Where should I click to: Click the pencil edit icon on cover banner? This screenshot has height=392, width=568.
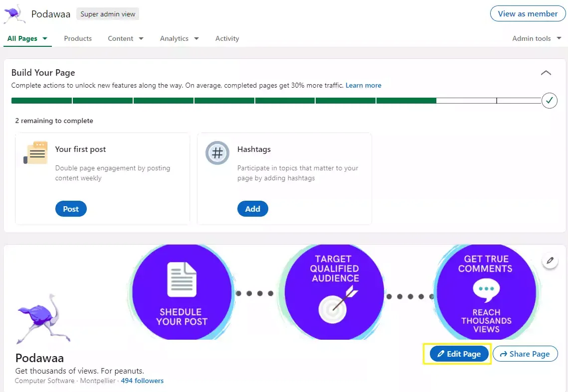coord(550,261)
